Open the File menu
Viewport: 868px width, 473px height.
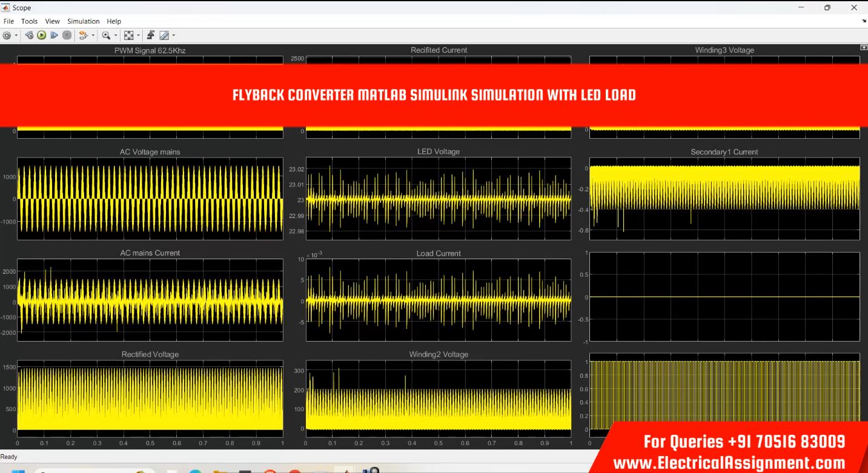point(8,21)
